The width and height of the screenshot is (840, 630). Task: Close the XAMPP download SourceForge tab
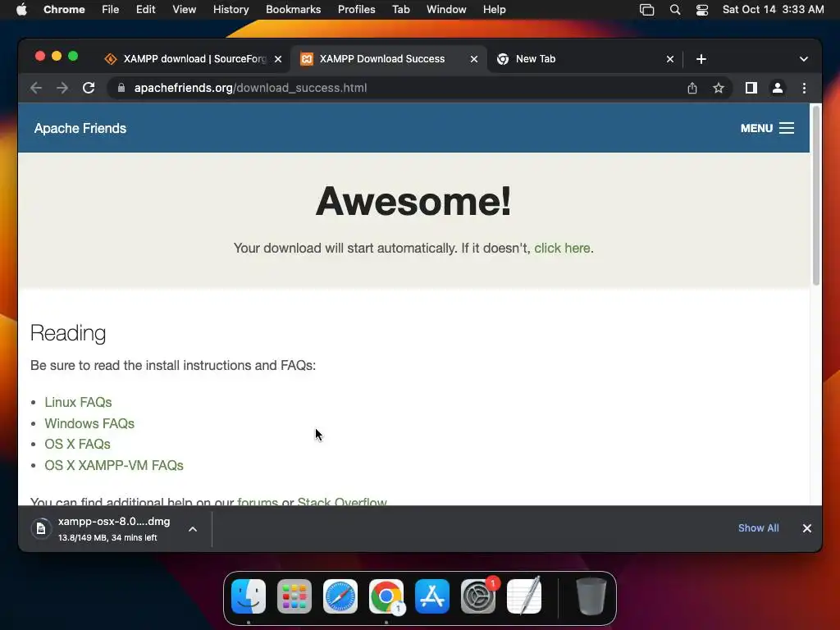point(278,59)
